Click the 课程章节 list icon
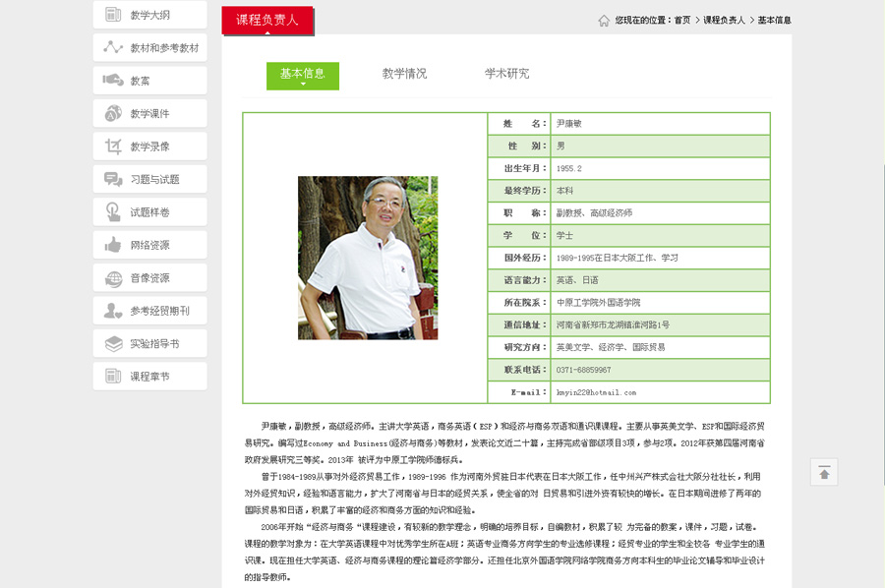885x588 pixels. click(113, 377)
